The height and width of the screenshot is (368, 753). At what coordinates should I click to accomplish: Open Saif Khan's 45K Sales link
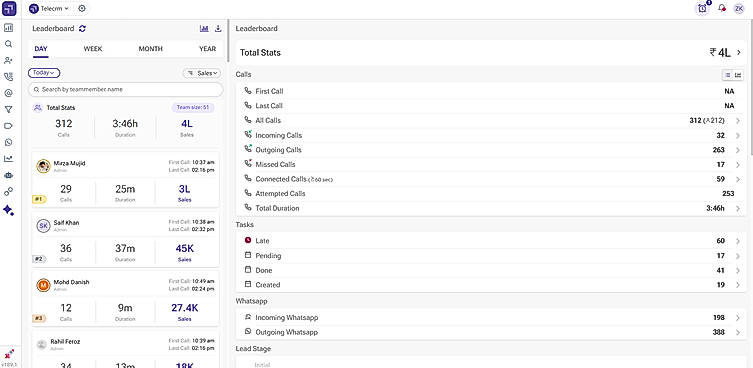(184, 253)
